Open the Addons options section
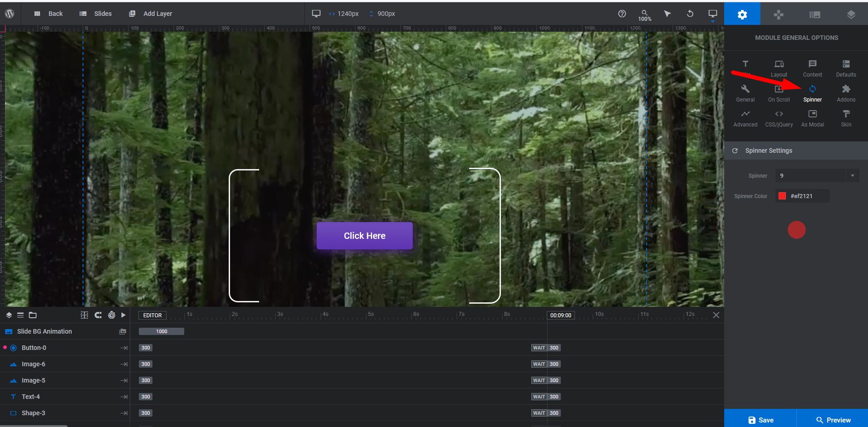The height and width of the screenshot is (427, 868). [x=846, y=93]
